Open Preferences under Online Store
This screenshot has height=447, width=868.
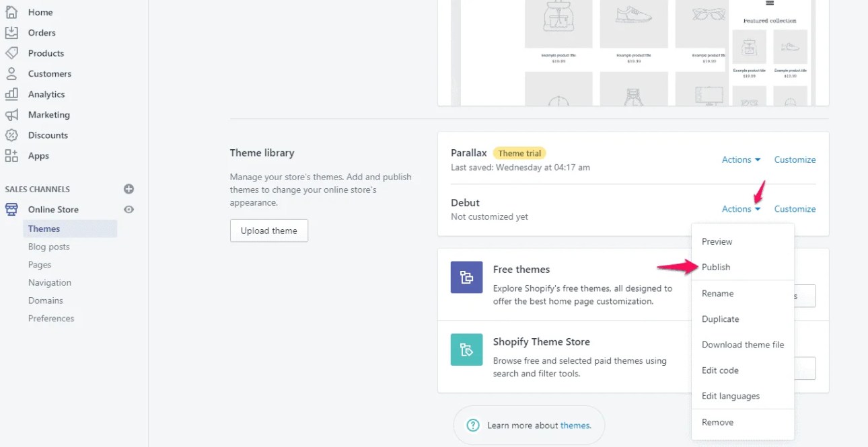coord(51,319)
